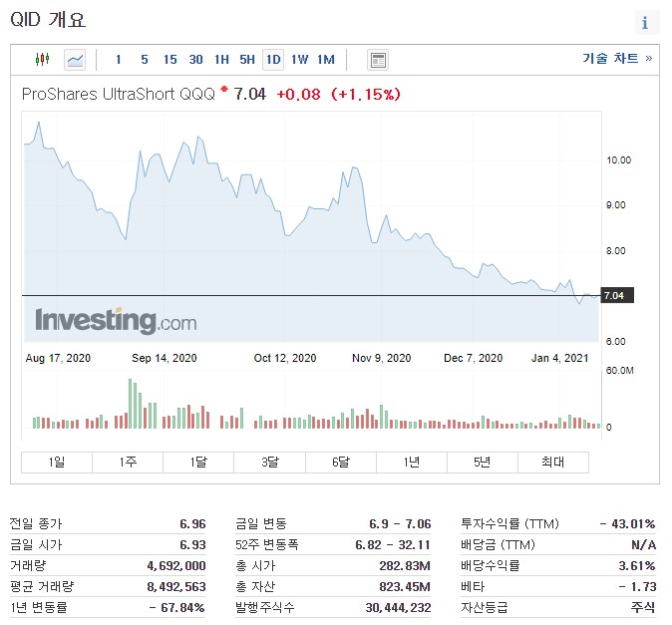
Task: Click the 총 자산 value 823.45M
Action: (405, 586)
